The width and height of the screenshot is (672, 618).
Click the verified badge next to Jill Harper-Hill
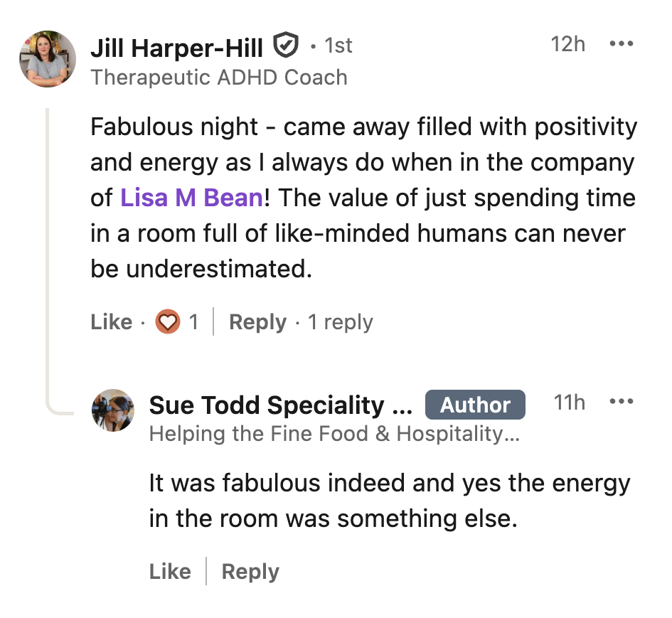[286, 46]
